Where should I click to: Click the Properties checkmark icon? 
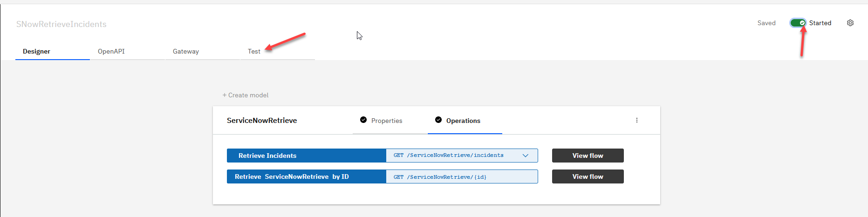pyautogui.click(x=363, y=120)
